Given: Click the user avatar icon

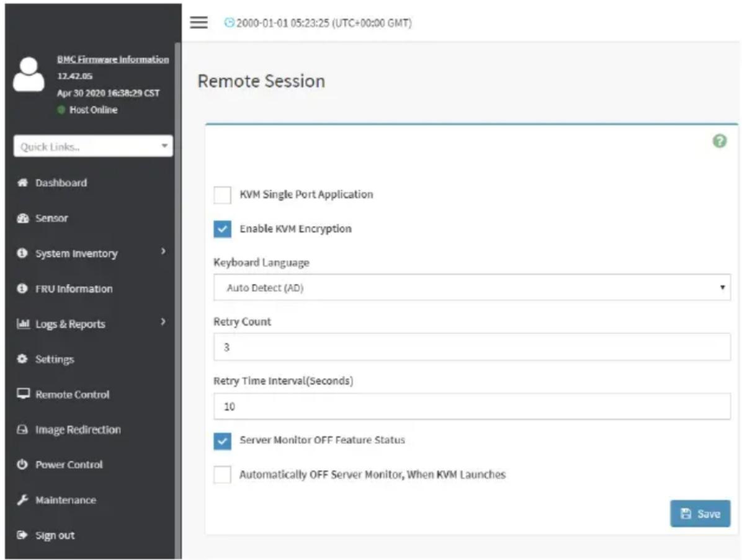Looking at the screenshot, I should [x=29, y=74].
